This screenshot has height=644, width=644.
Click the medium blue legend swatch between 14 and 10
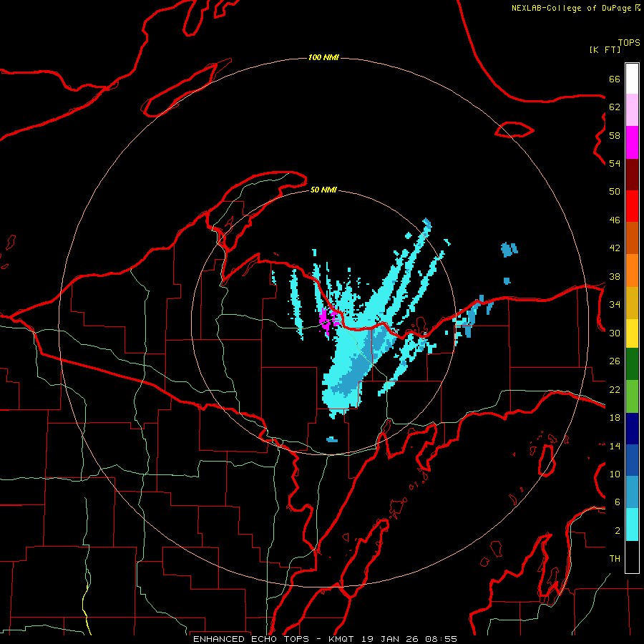[632, 460]
